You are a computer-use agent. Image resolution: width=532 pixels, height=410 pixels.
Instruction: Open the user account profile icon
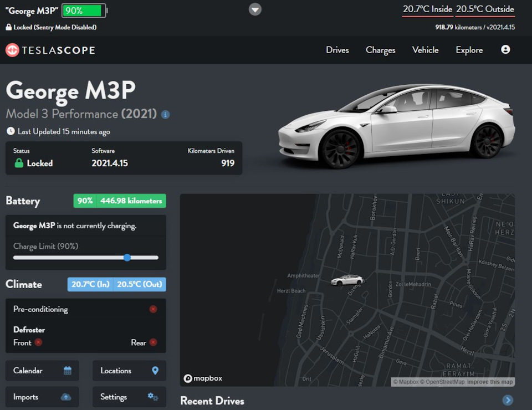click(505, 49)
